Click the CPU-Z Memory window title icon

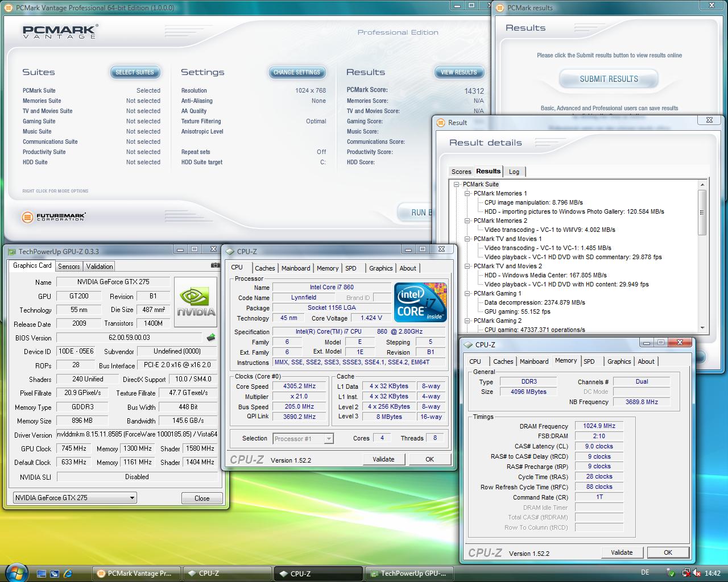(468, 344)
